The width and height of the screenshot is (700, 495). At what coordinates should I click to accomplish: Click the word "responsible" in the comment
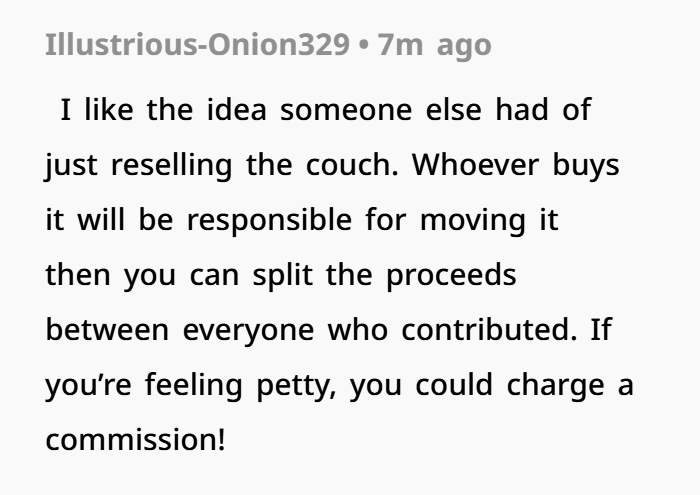pos(271,220)
